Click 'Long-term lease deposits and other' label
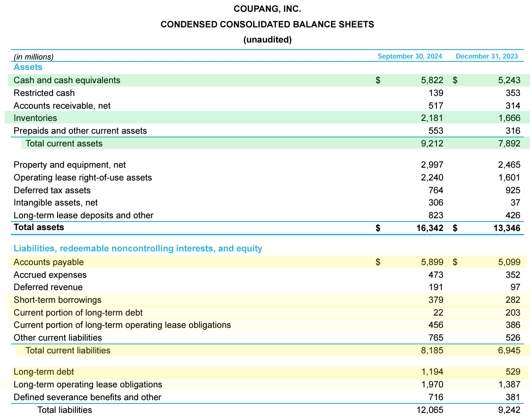Viewport: 530px width, 420px height. [x=84, y=215]
